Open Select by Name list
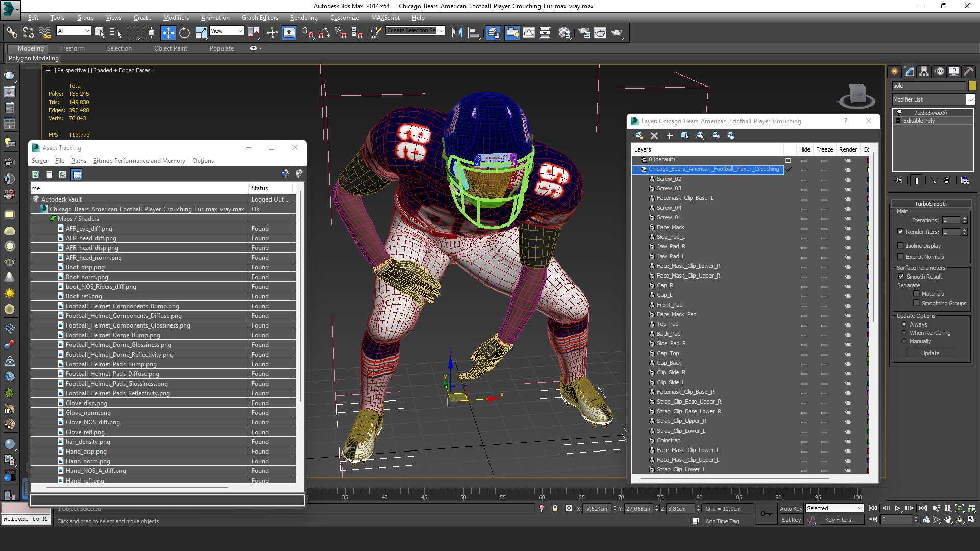Image resolution: width=980 pixels, height=551 pixels. tap(116, 33)
